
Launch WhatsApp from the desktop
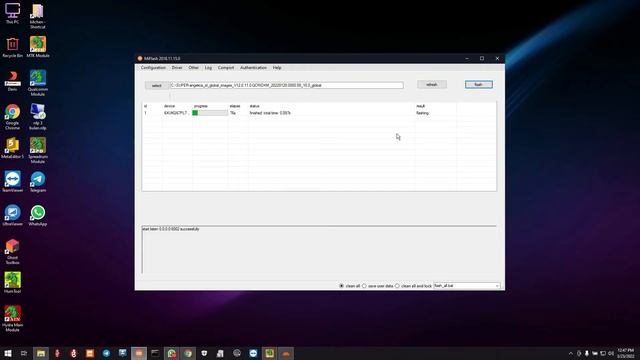tap(38, 215)
